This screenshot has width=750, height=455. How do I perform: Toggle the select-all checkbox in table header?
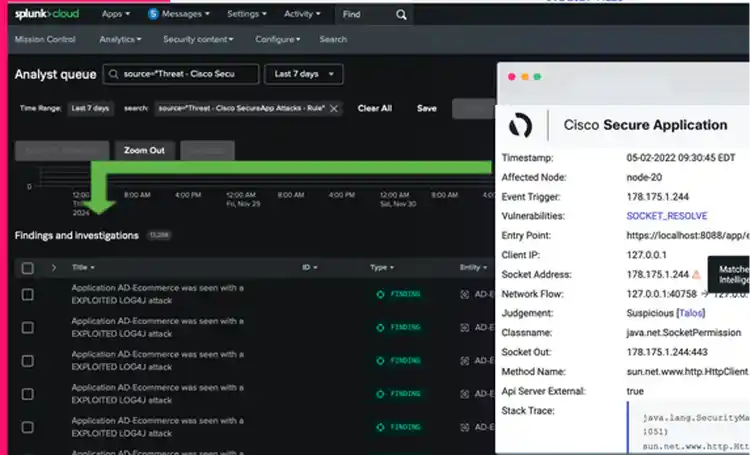pos(27,268)
